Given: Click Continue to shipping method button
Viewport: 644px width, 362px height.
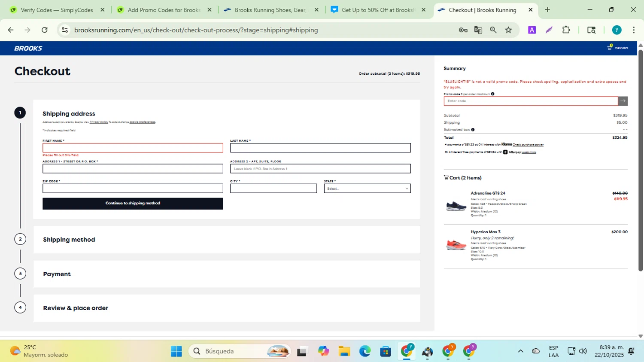Looking at the screenshot, I should [133, 203].
